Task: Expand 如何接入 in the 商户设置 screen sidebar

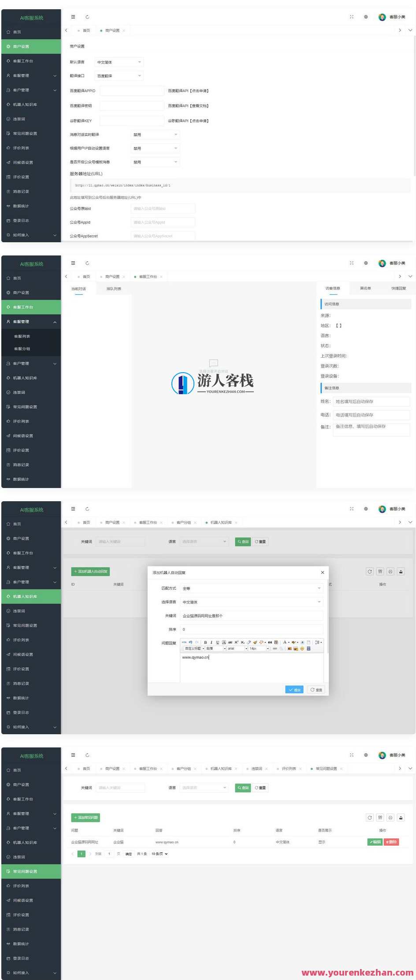Action: [x=31, y=235]
